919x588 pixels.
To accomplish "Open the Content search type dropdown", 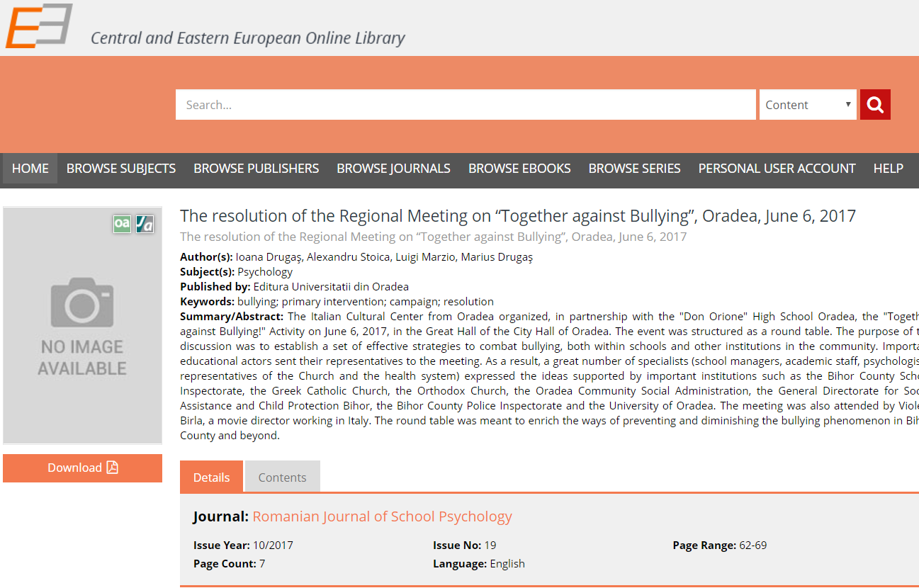I will (807, 105).
